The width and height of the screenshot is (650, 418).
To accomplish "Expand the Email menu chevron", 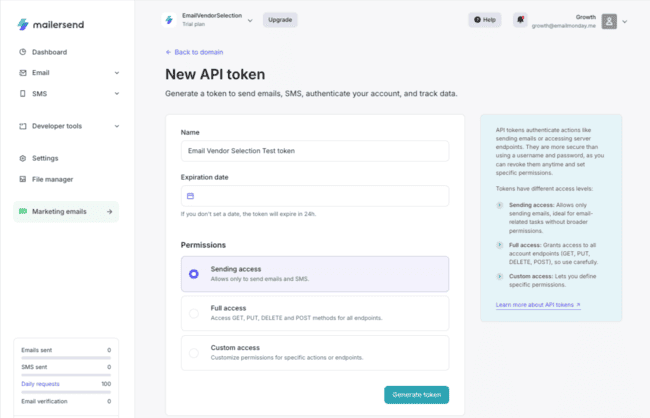I will coord(117,73).
